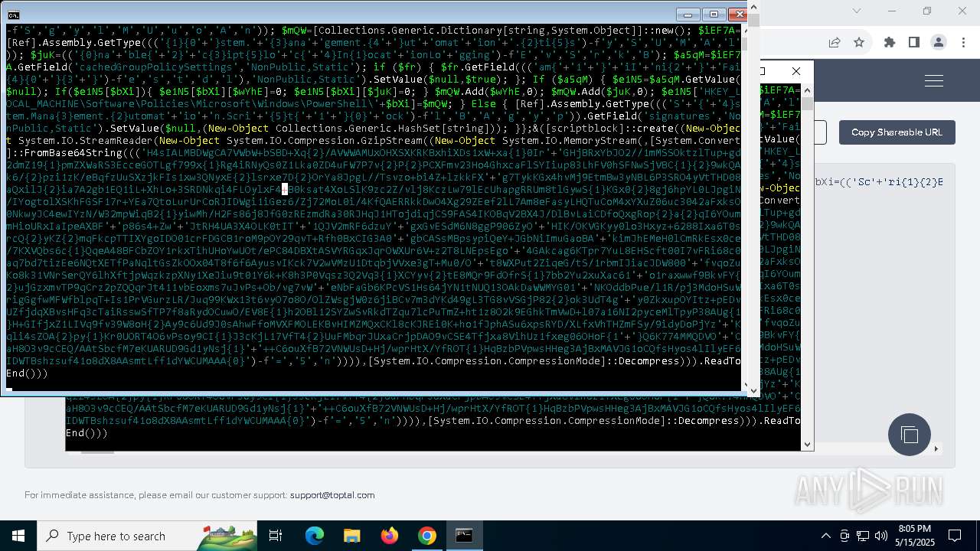The height and width of the screenshot is (551, 980).
Task: Open the volume control in the system tray
Action: [x=881, y=536]
